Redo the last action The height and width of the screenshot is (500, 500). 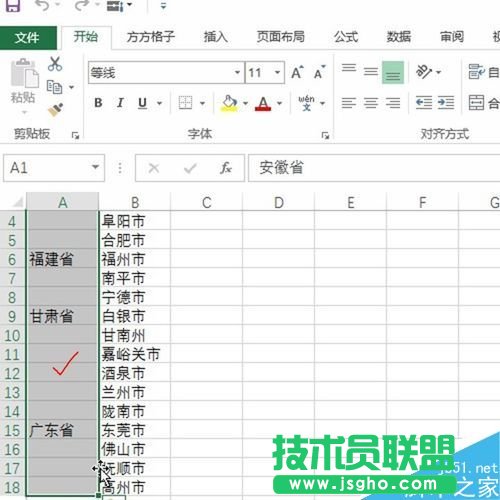pyautogui.click(x=82, y=5)
